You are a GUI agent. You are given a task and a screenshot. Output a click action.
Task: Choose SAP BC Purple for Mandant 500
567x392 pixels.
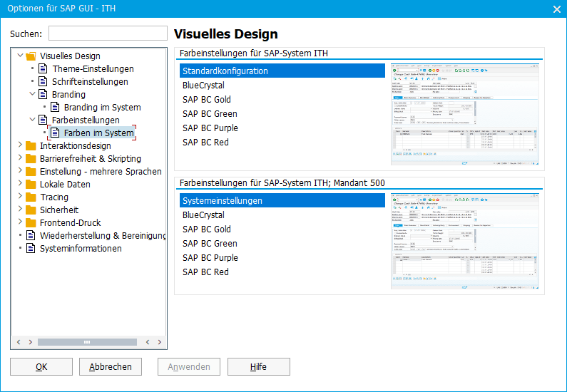282,257
